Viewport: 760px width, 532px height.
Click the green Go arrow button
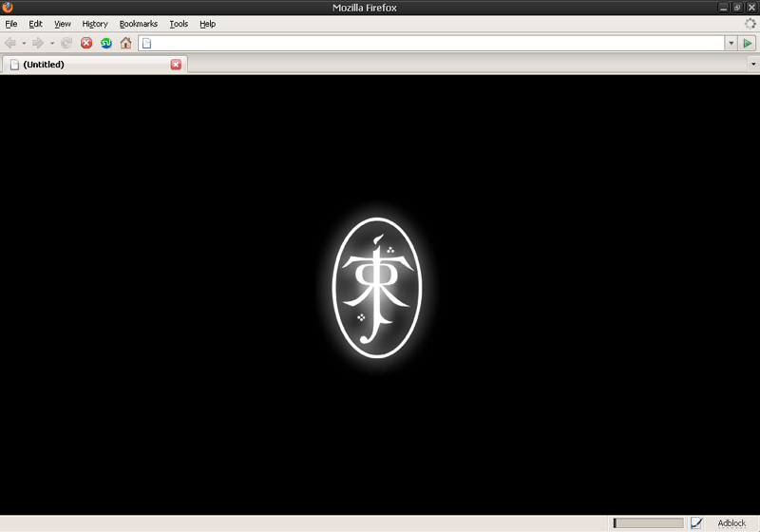coord(748,43)
